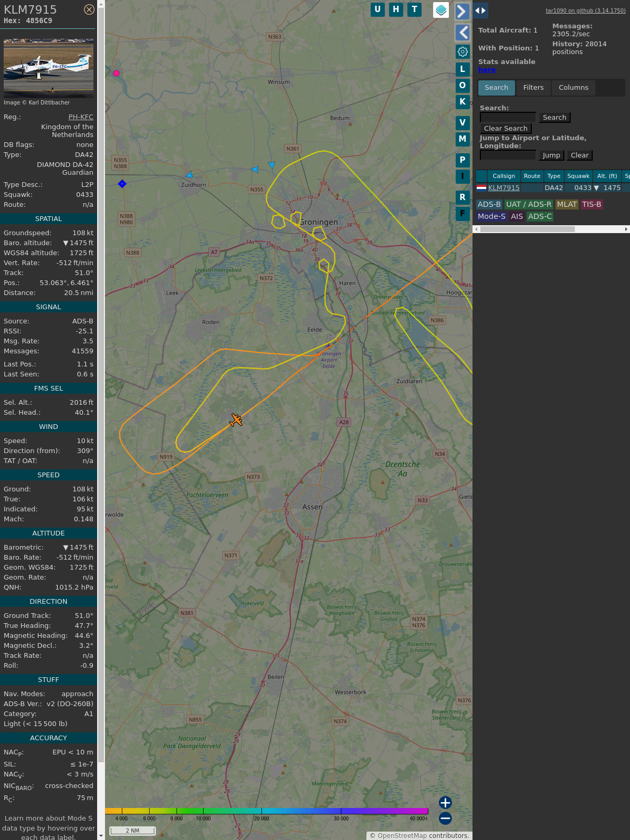The width and height of the screenshot is (630, 840).
Task: Sort table by Alt. (ft) column
Action: (607, 176)
